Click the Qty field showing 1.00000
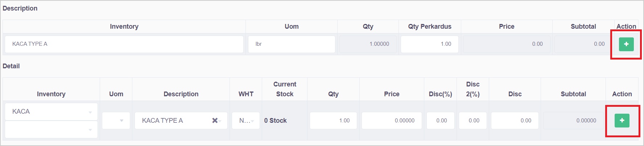This screenshot has width=644, height=146. click(368, 44)
